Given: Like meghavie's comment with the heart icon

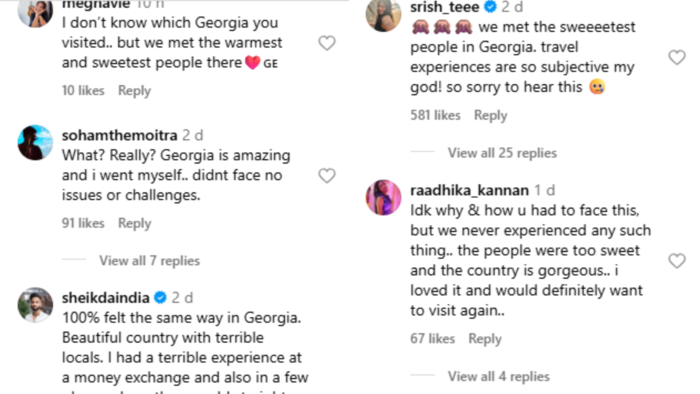Looking at the screenshot, I should coord(327,43).
